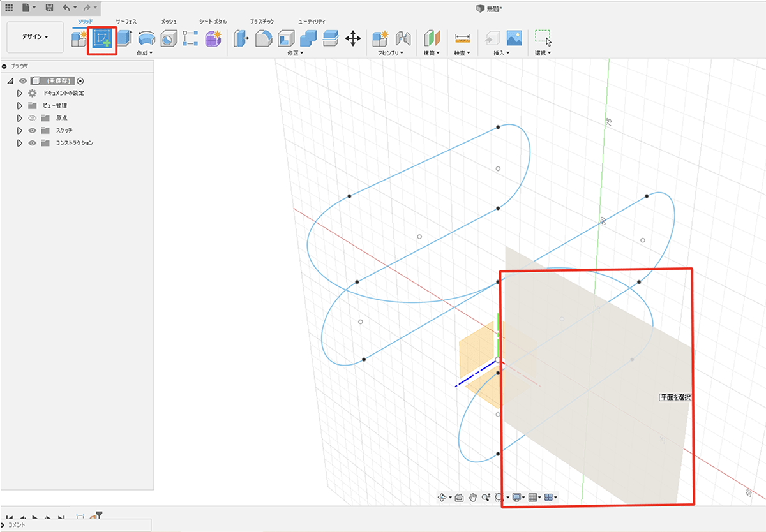
Task: Hide the スケッチ folder via eye icon
Action: [x=31, y=130]
